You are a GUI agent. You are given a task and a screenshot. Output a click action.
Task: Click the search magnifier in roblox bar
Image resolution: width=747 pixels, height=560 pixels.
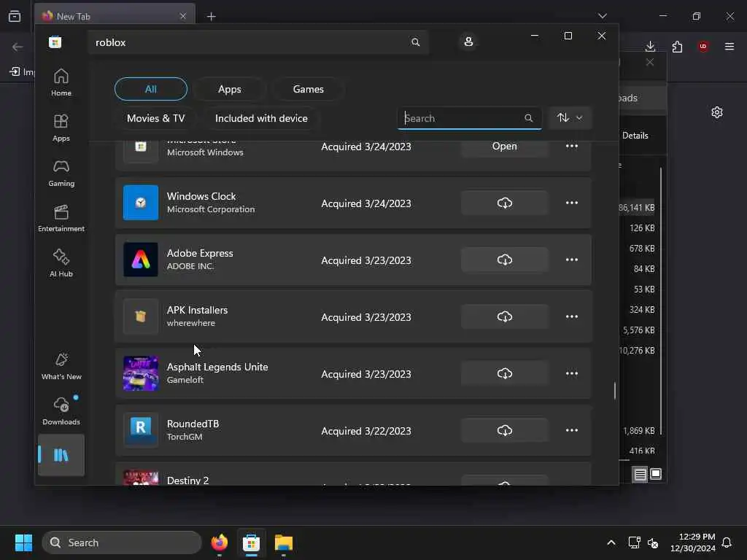pos(415,42)
